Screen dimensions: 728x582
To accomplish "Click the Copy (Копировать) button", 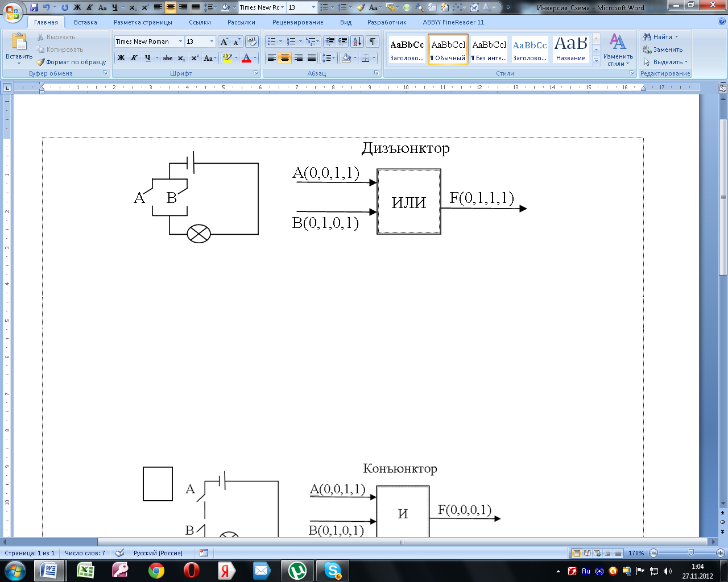I will tap(60, 49).
